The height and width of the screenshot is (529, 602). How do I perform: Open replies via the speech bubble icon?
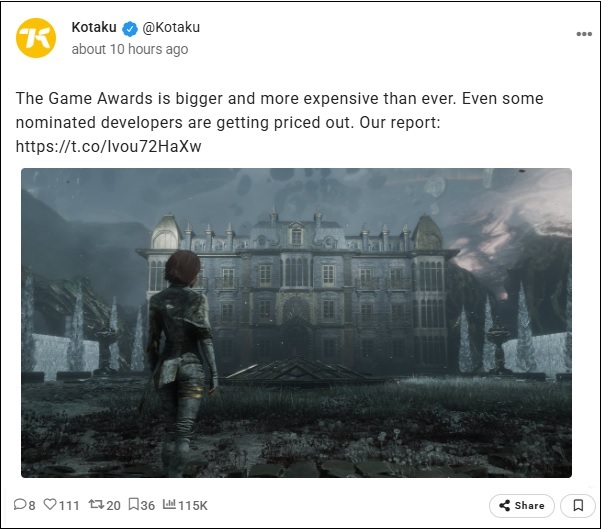(19, 504)
